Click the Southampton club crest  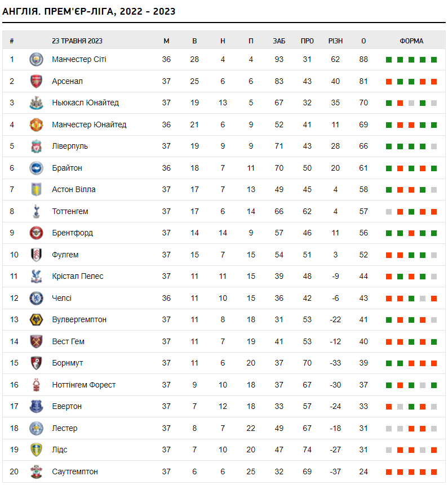point(36,471)
